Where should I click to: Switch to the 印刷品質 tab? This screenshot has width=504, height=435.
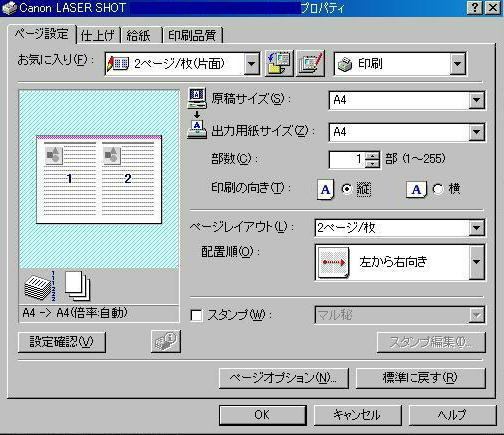point(192,35)
